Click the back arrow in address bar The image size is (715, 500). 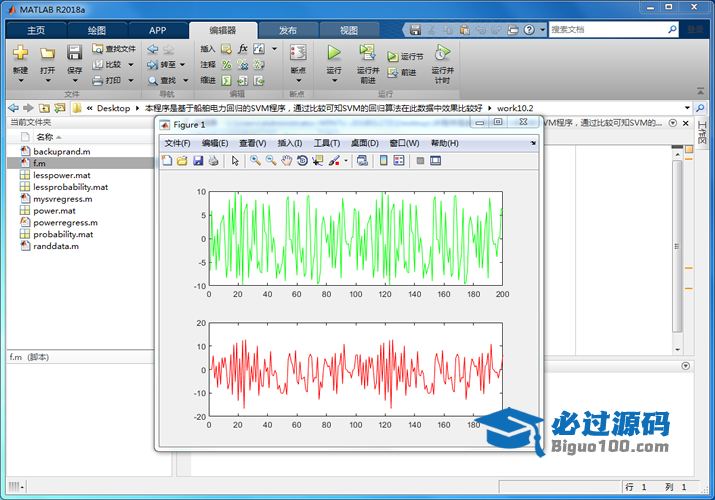[x=13, y=108]
